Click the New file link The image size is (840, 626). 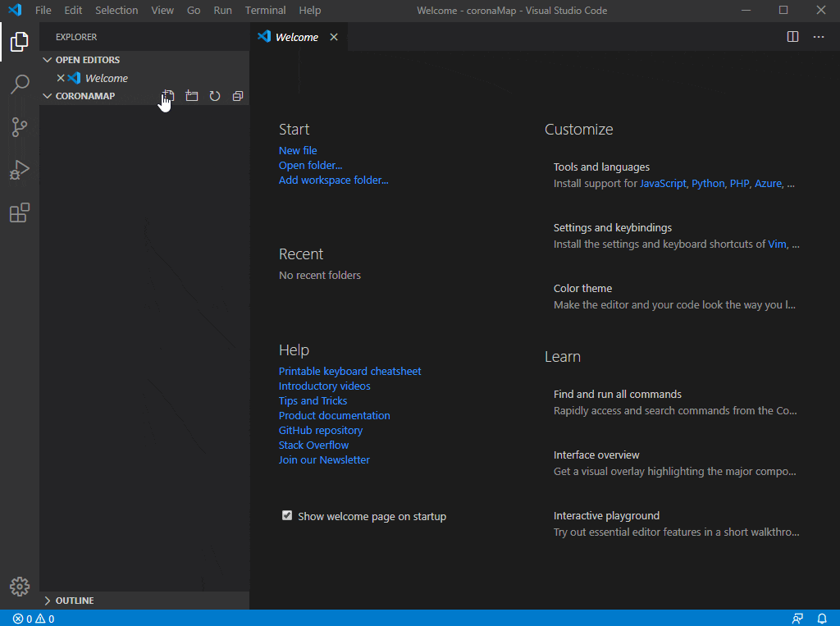click(x=298, y=151)
